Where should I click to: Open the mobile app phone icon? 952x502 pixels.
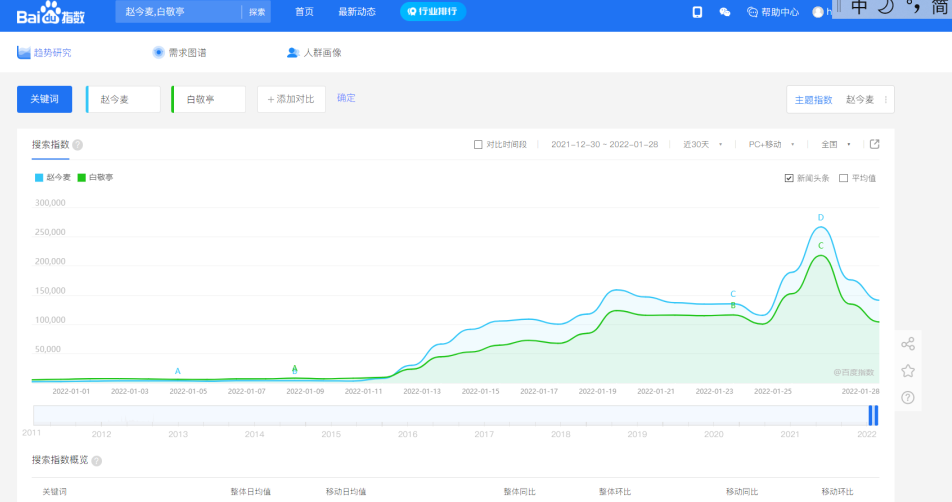[697, 12]
